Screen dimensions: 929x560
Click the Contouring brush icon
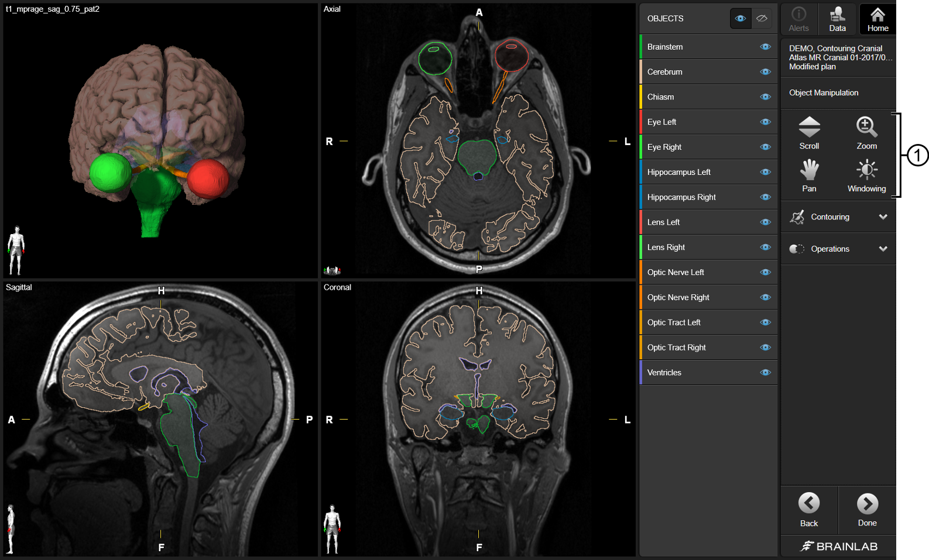[797, 217]
